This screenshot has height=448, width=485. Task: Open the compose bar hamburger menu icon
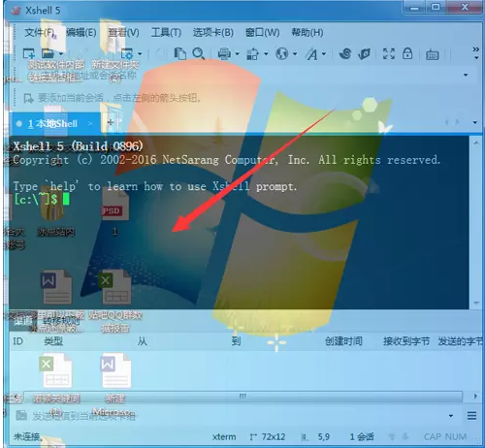[471, 416]
